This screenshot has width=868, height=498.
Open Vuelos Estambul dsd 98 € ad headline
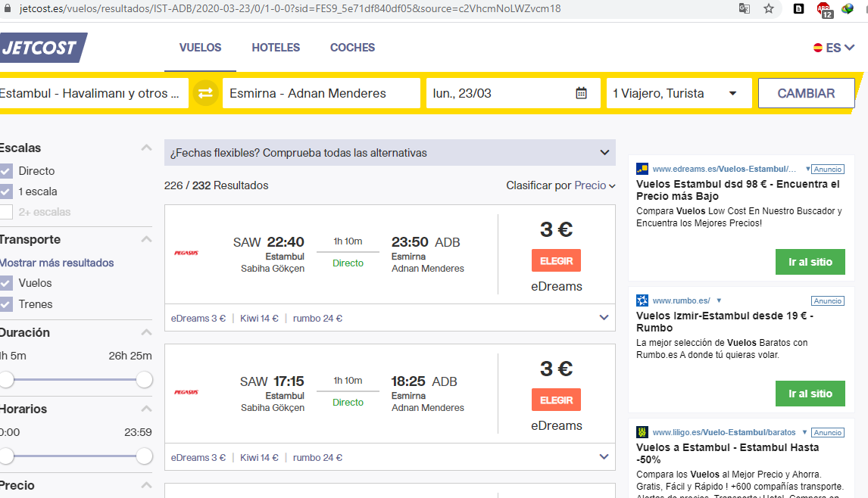(x=738, y=190)
